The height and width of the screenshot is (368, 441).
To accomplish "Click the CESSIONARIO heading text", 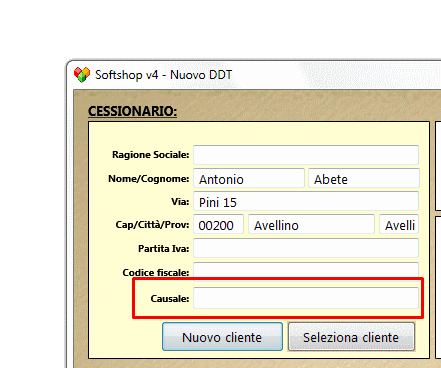I will point(132,111).
